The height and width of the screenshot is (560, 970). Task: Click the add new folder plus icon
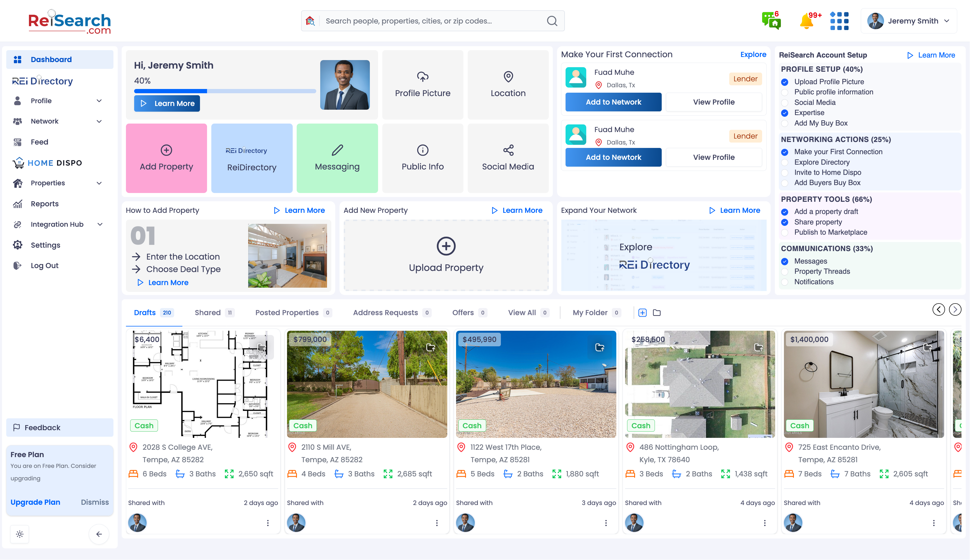click(x=642, y=313)
